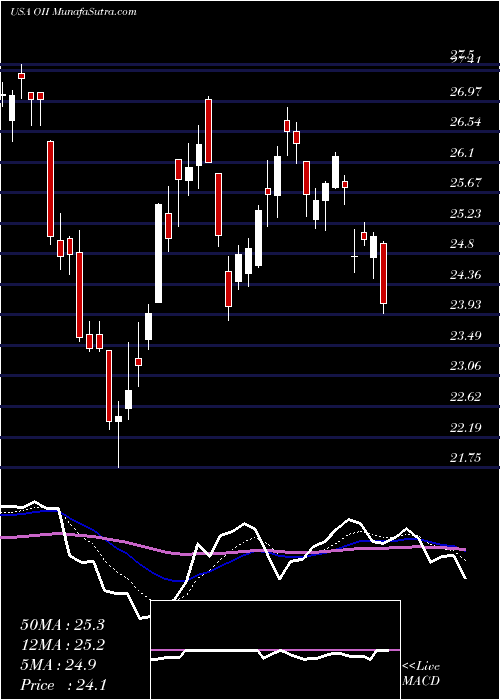Click the <<Live MACD label

click(421, 674)
